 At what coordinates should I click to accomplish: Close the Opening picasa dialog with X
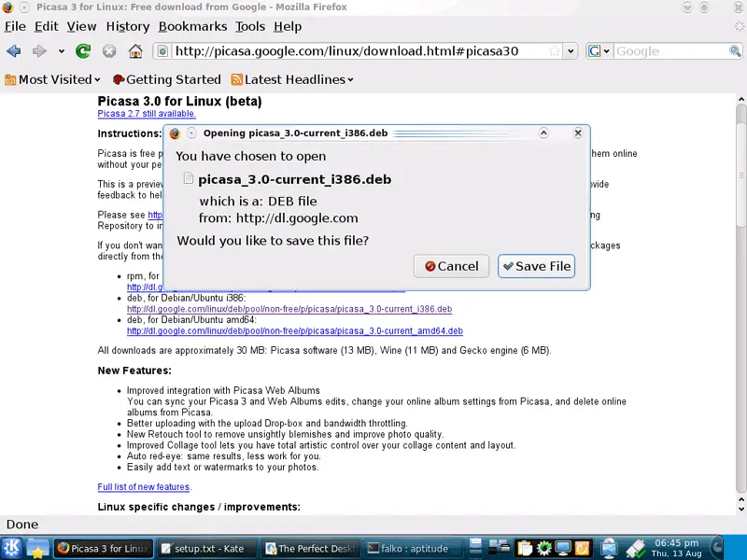pos(578,133)
